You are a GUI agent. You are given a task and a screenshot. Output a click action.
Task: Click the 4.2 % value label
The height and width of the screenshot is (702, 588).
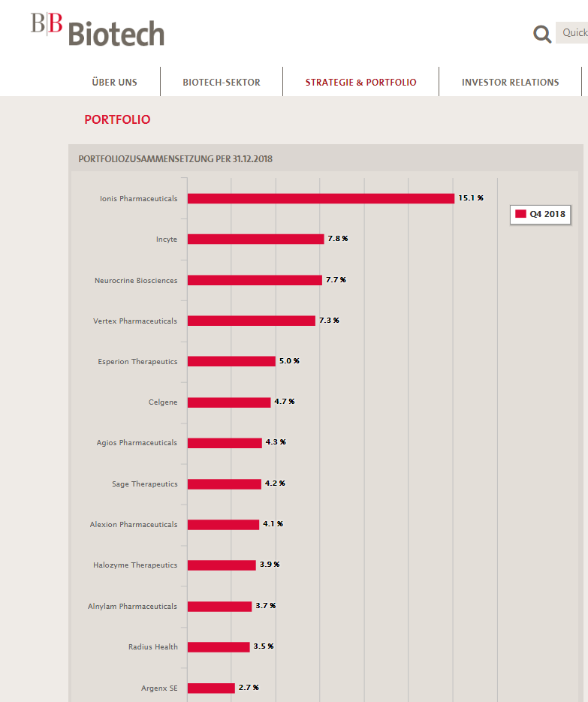275,484
